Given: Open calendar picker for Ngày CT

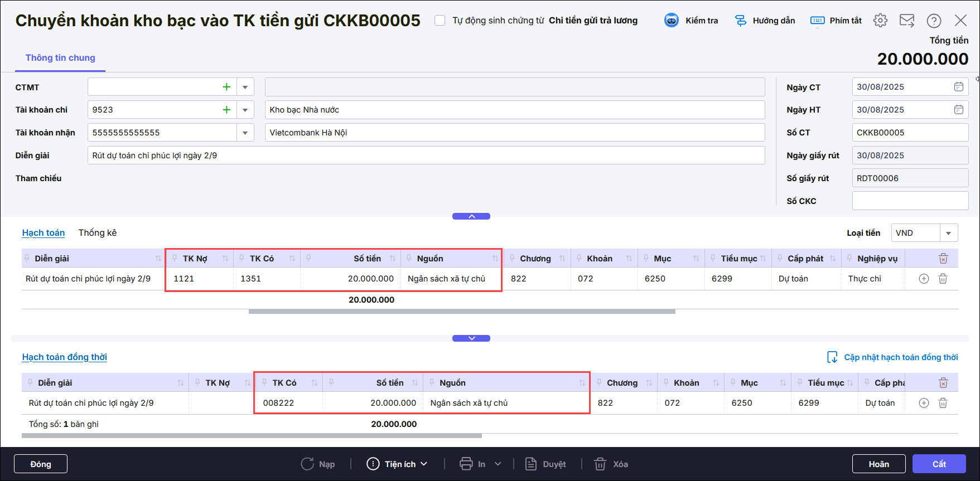Looking at the screenshot, I should point(958,87).
